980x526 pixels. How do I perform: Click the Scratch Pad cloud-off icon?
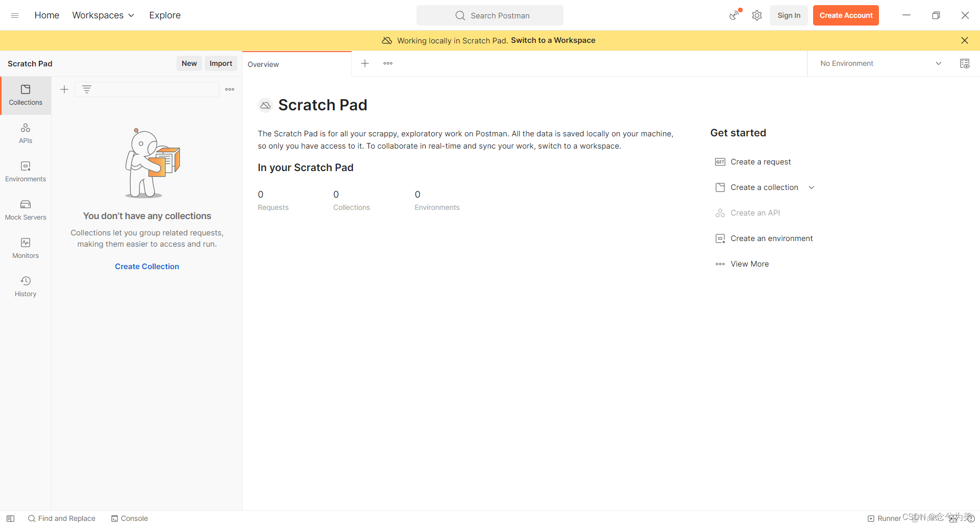point(265,105)
